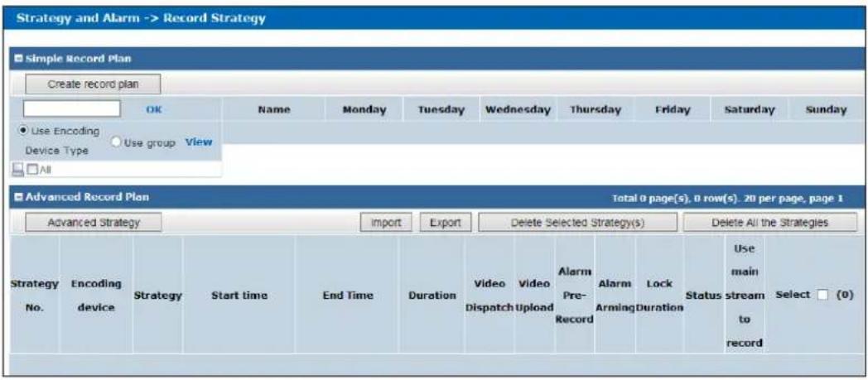Click the Alarm Arming column header
This screenshot has width=868, height=380.
coord(615,296)
